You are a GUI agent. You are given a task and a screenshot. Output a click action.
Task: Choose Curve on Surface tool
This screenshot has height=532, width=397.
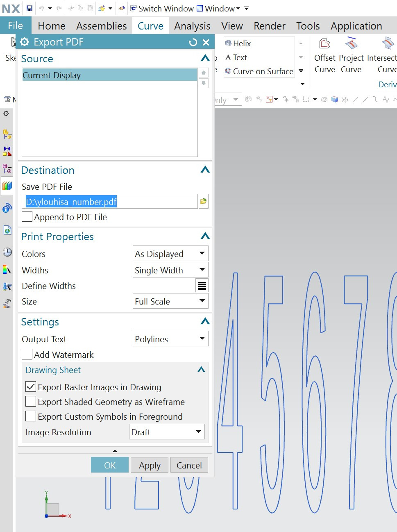[x=259, y=71]
